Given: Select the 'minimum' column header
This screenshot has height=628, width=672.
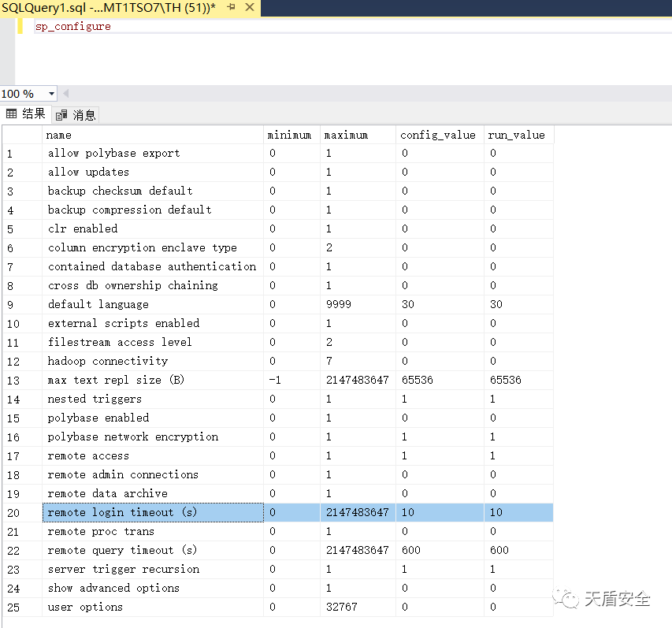Looking at the screenshot, I should [x=289, y=135].
